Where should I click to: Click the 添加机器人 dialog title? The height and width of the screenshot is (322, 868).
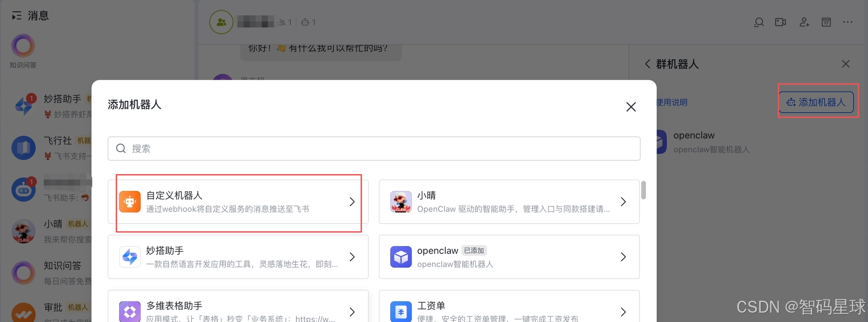134,105
